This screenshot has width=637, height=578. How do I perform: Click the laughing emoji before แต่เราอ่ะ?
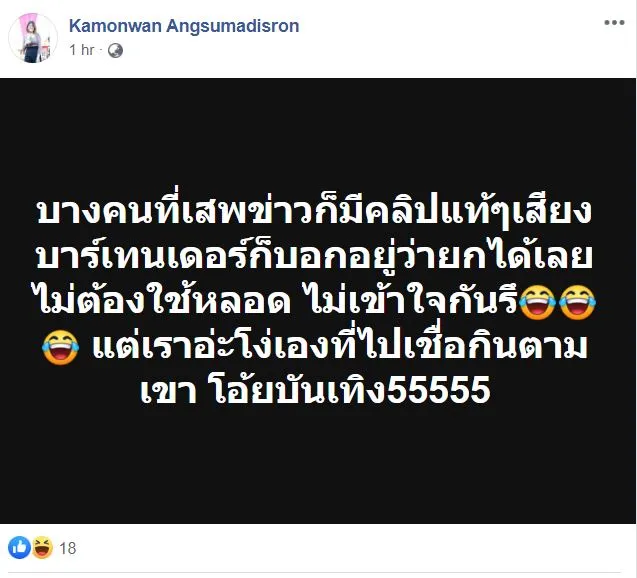pyautogui.click(x=61, y=347)
